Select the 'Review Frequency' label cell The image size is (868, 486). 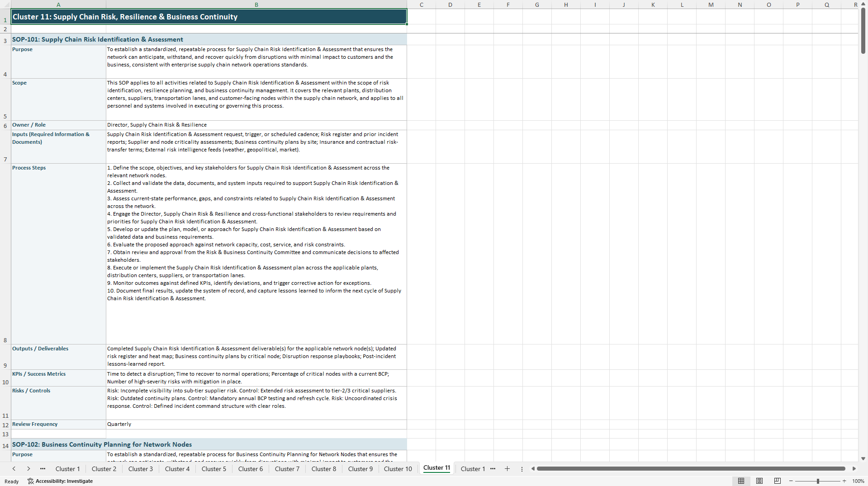pos(58,425)
